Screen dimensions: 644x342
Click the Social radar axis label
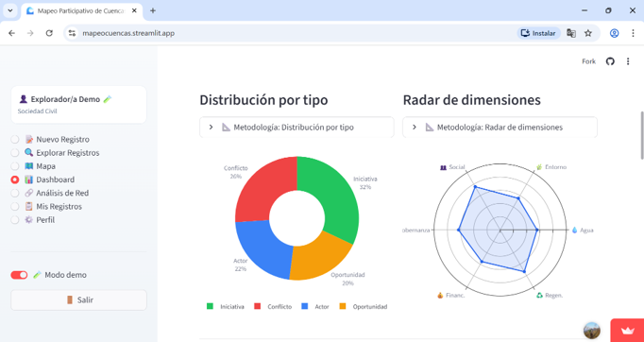tap(452, 167)
